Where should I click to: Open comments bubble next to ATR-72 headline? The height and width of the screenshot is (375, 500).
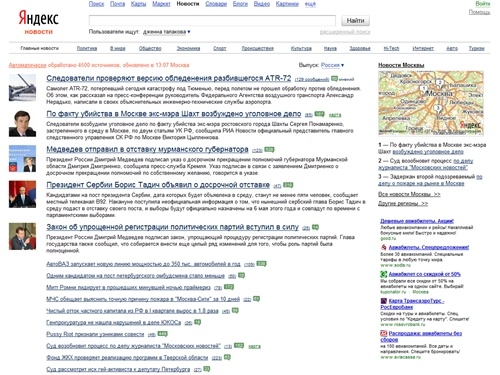[334, 79]
